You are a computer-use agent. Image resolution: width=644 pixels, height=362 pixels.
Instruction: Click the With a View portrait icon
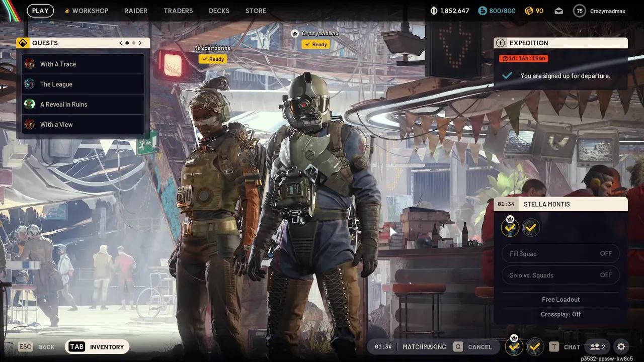click(30, 124)
